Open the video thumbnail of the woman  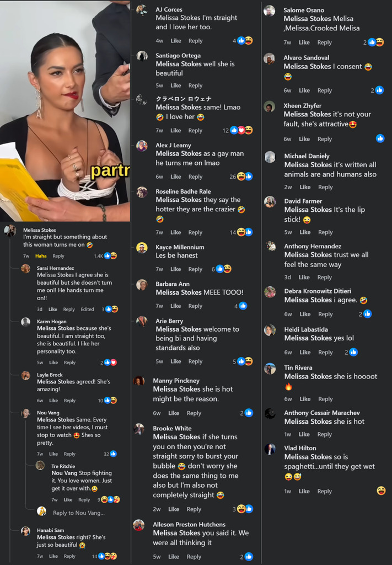click(65, 110)
